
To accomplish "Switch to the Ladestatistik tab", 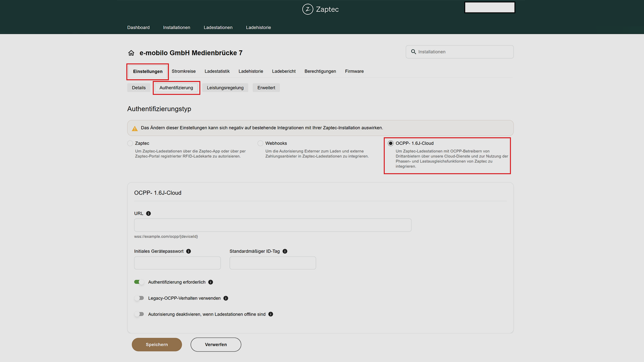I will point(217,71).
